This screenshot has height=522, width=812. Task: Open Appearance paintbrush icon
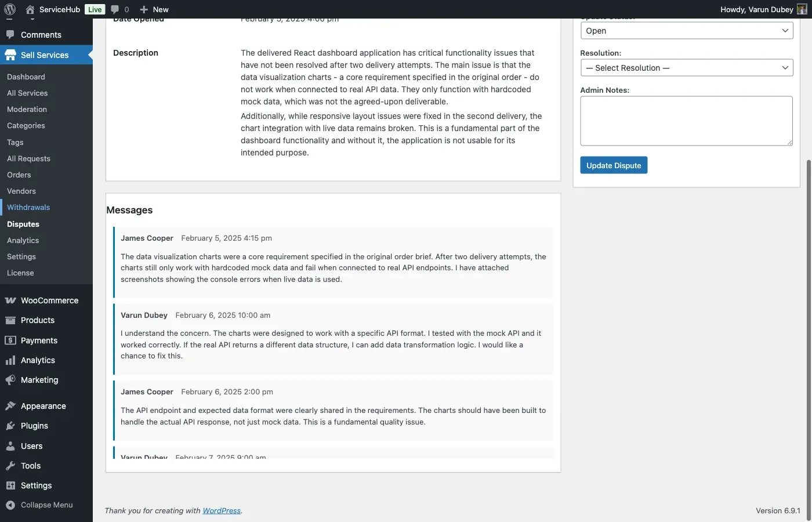10,406
